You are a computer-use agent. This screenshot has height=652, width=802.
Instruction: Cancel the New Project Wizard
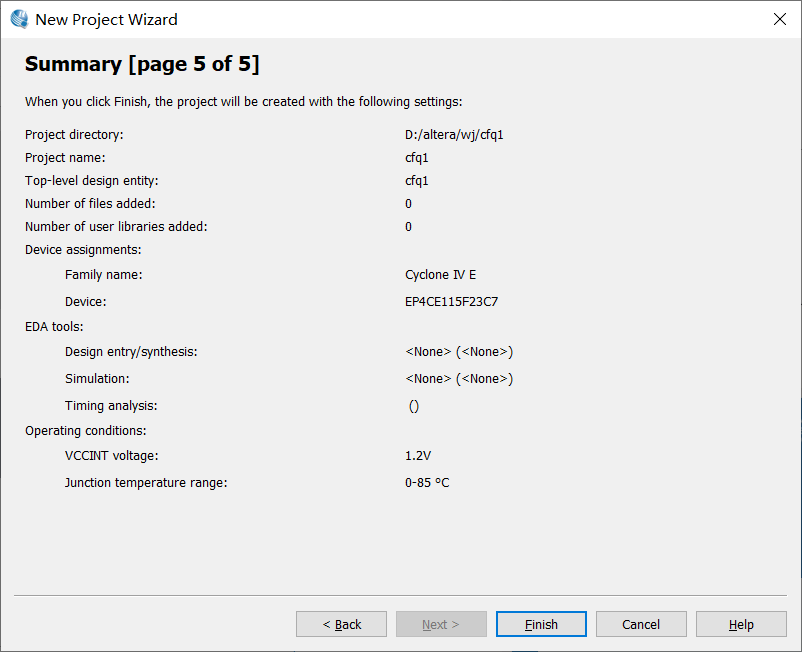[x=641, y=624]
